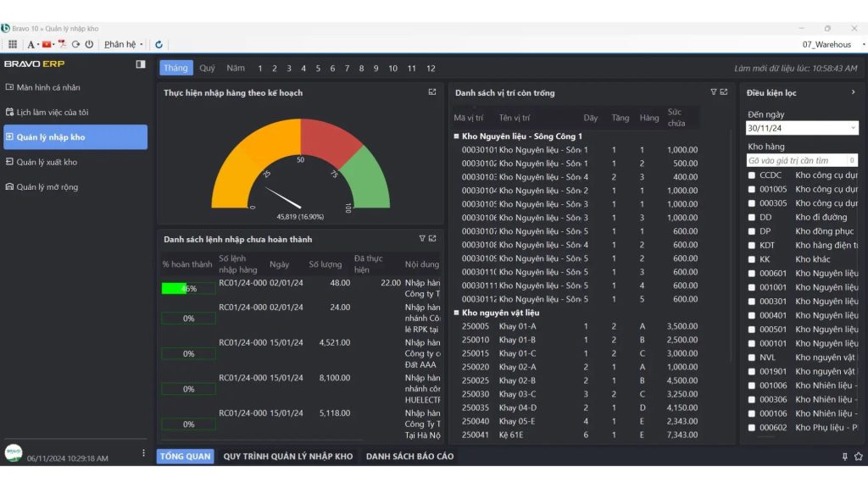Tick the 000601 warehouse checkbox
868x488 pixels.
pos(752,274)
